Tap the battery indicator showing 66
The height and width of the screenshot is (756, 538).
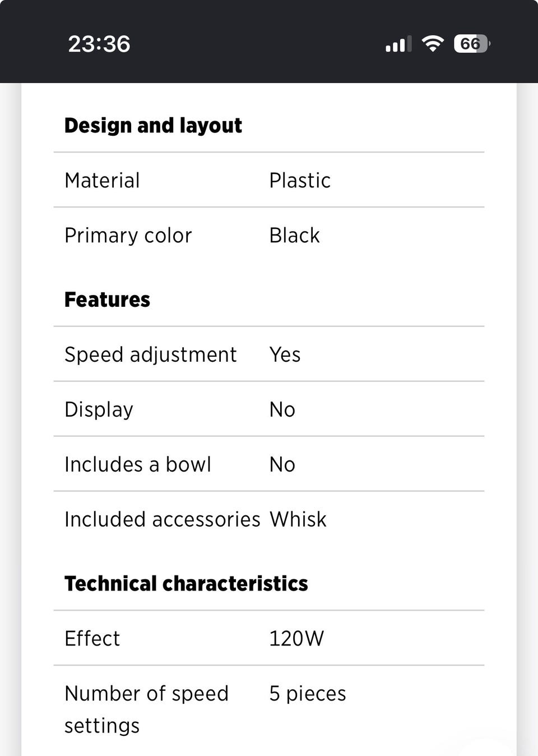click(x=472, y=44)
